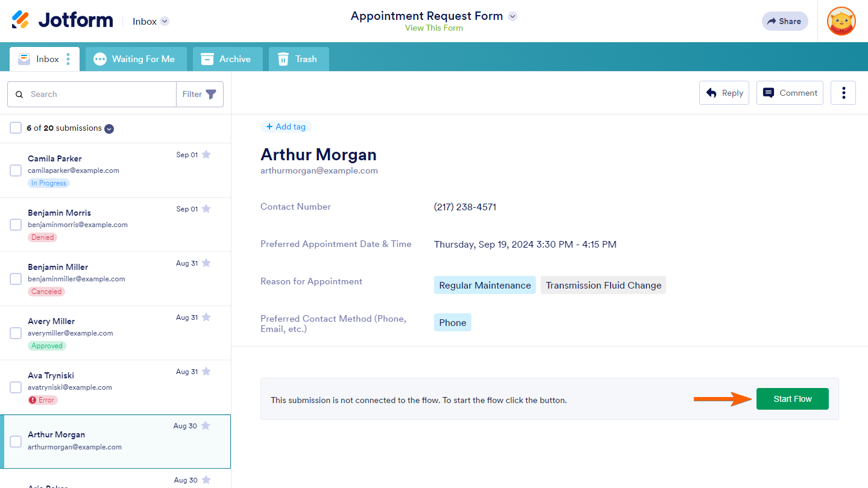
Task: Follow the View This Form link
Action: pos(434,28)
